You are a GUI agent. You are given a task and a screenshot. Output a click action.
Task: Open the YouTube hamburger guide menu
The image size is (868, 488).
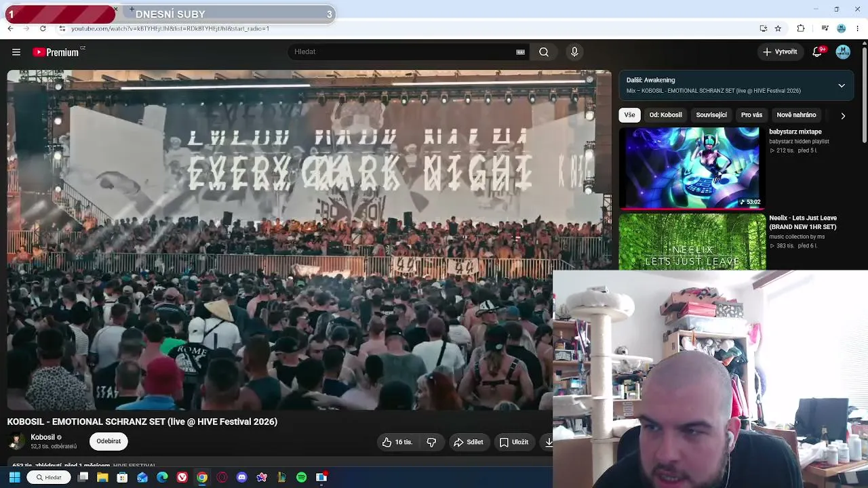click(x=16, y=52)
